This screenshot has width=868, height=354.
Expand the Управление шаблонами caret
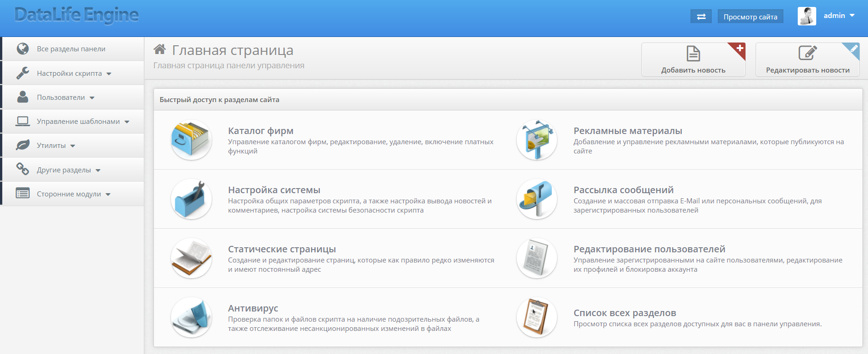[127, 122]
